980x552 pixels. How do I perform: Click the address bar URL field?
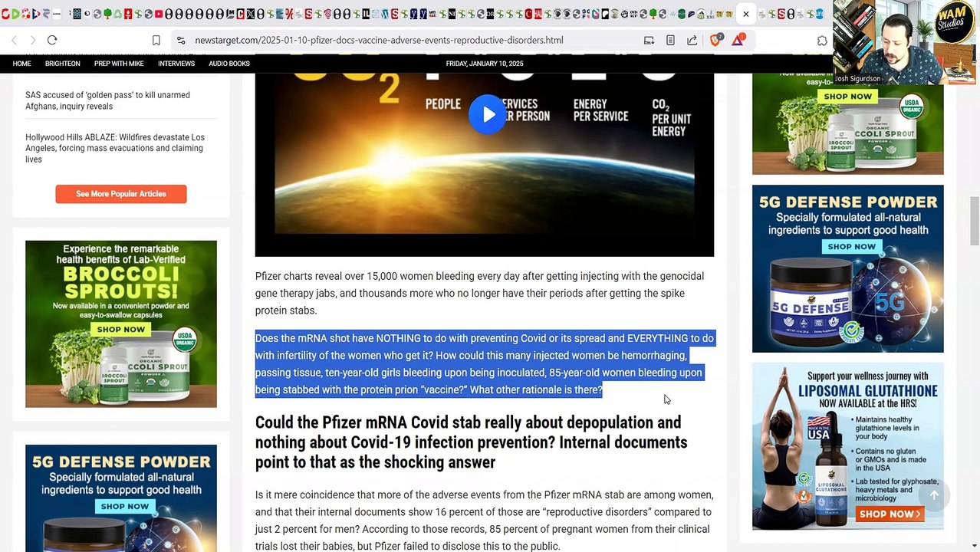379,40
